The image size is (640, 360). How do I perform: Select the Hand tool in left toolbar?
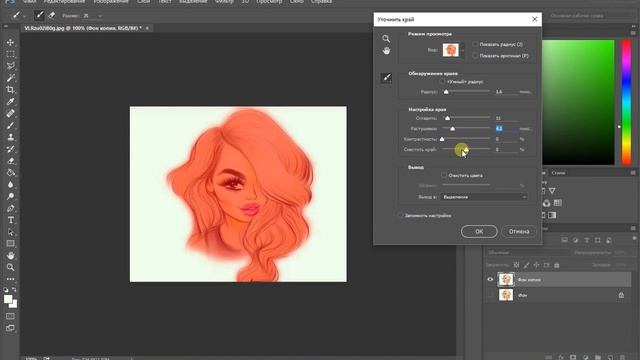pos(11,256)
